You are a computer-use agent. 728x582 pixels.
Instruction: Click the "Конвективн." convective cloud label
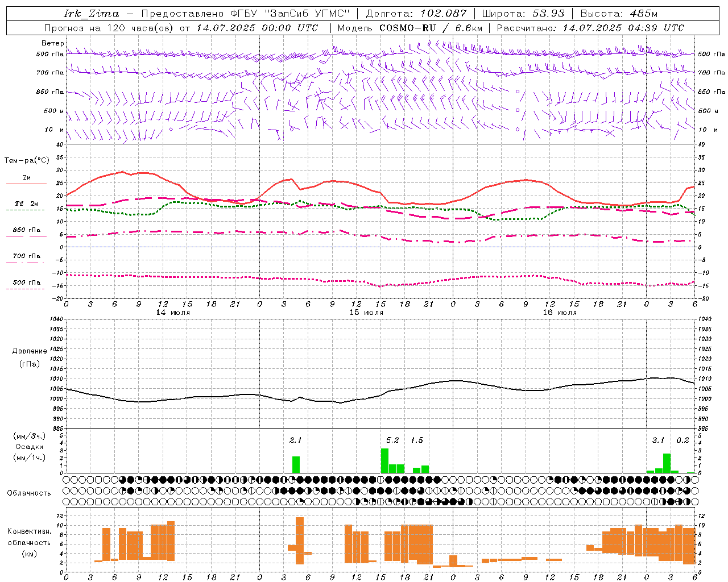(x=30, y=531)
